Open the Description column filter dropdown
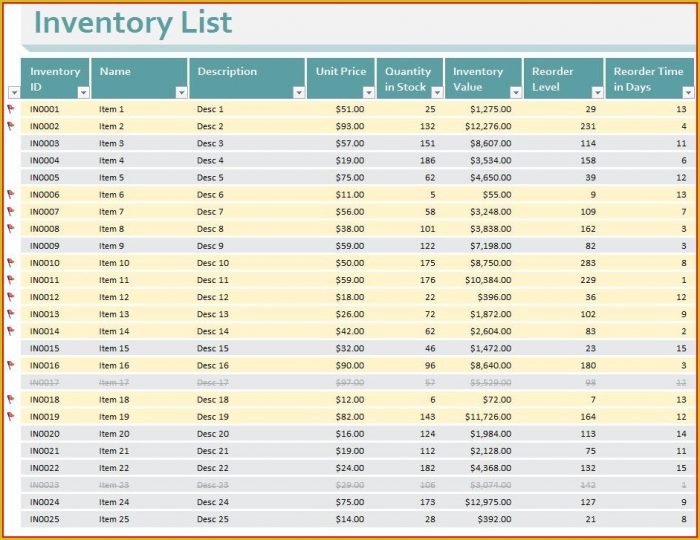700x540 pixels. click(299, 92)
